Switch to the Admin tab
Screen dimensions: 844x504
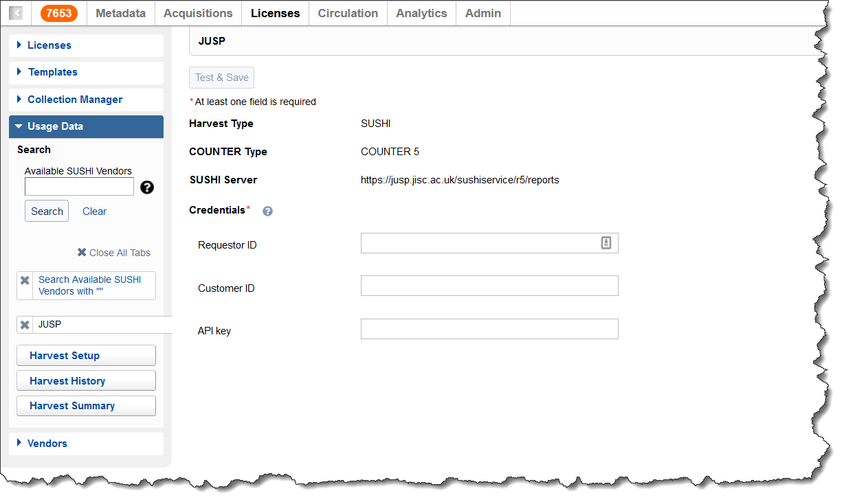tap(483, 13)
